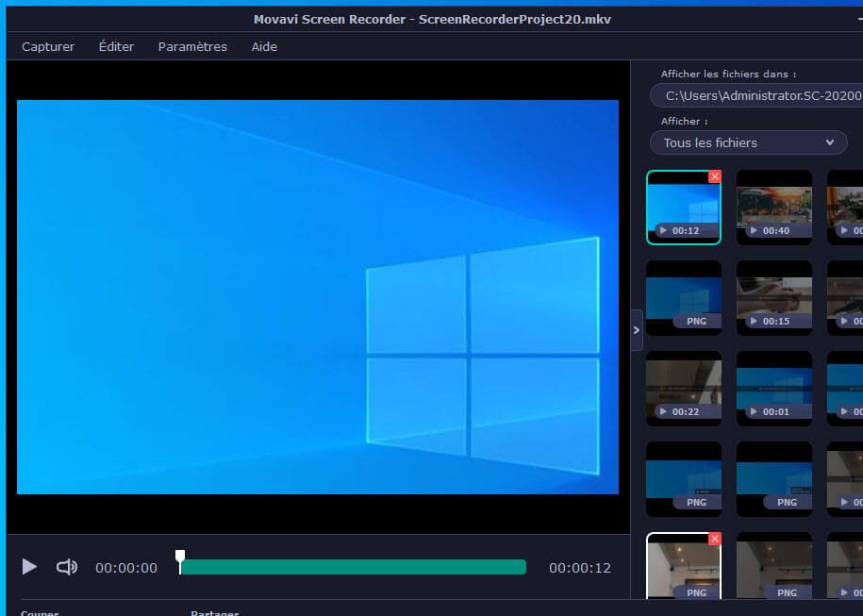Click the folder path field C:\Users\Administrator
Screen dimensions: 863x616
pos(756,96)
